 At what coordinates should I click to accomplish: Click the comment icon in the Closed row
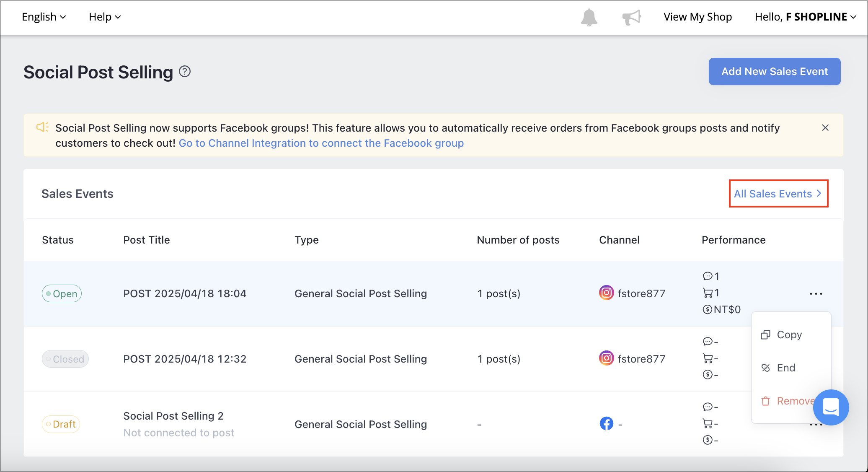pyautogui.click(x=707, y=342)
